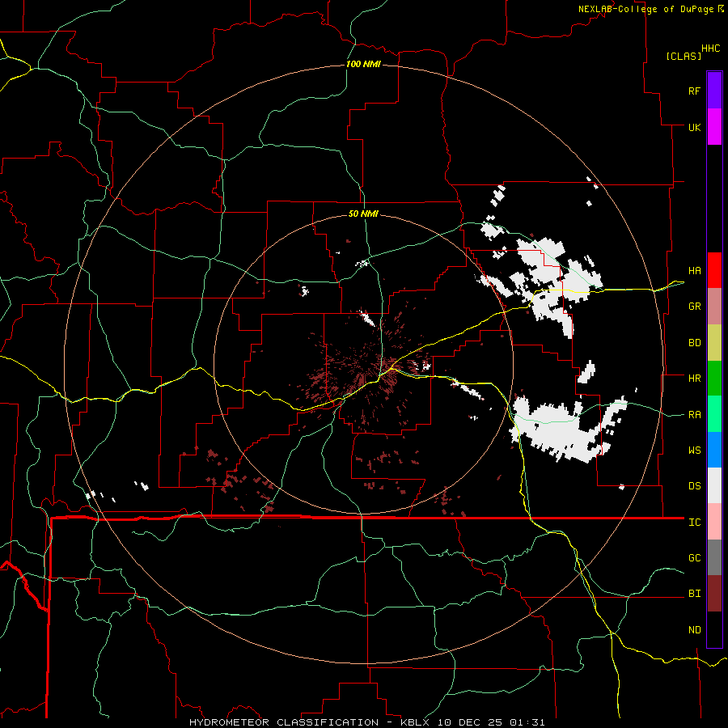Click the 'WS' legend label
Viewport: 728px width, 728px height.
point(694,451)
